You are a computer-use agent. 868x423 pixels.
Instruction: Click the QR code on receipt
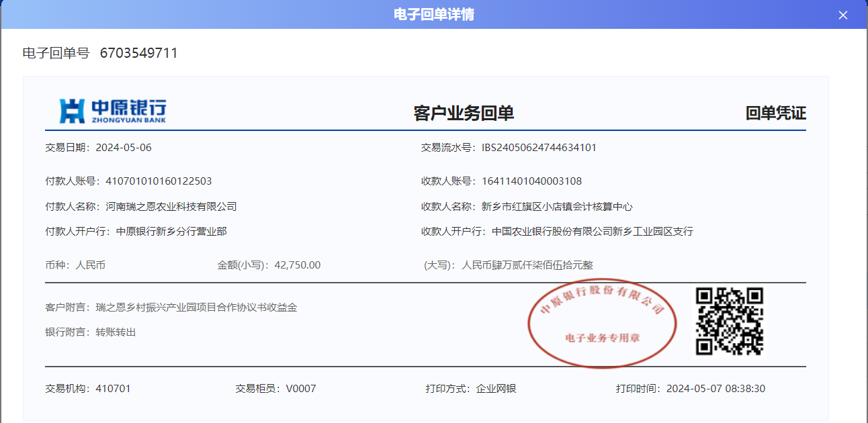[x=729, y=321]
